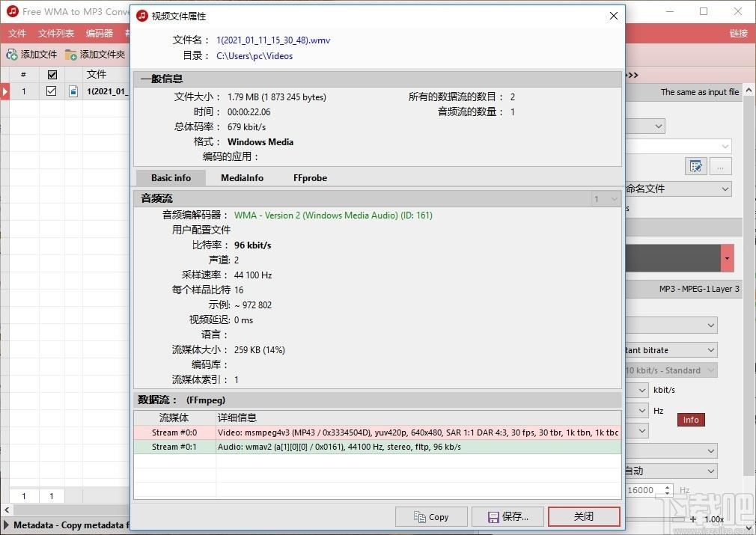
Task: Save the file properties report
Action: pos(507,517)
